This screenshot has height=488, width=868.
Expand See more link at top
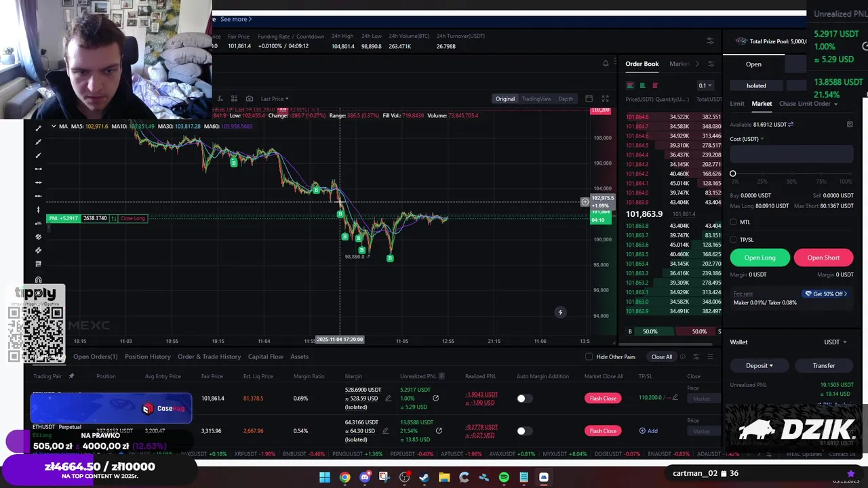(235, 19)
